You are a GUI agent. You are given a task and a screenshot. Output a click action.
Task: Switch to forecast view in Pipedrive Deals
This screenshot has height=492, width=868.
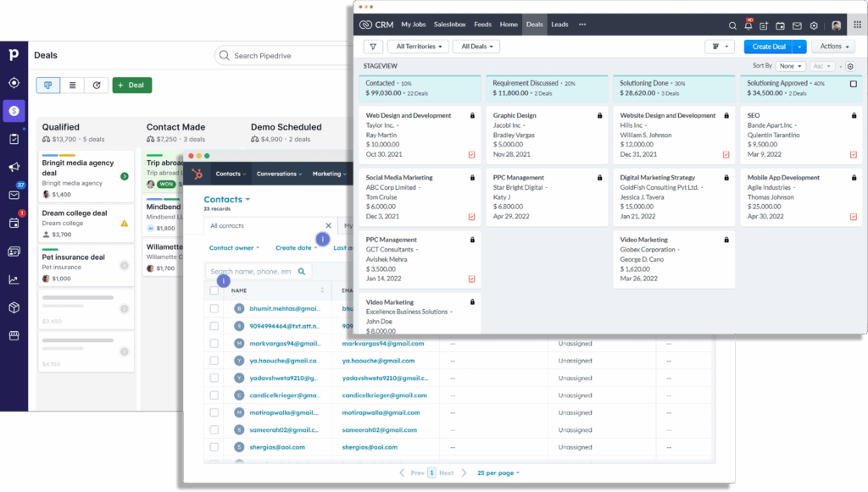point(97,86)
